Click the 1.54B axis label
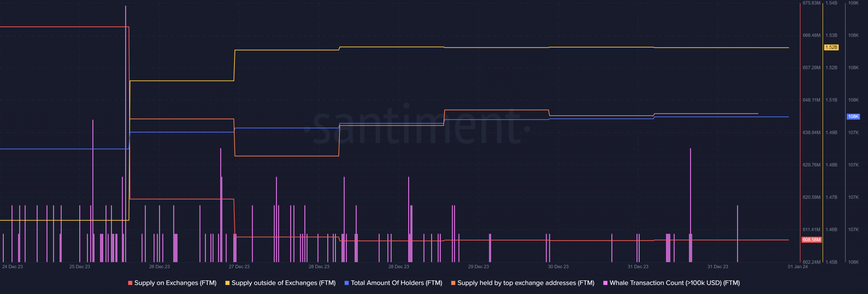Image resolution: width=868 pixels, height=294 pixels. (x=831, y=3)
